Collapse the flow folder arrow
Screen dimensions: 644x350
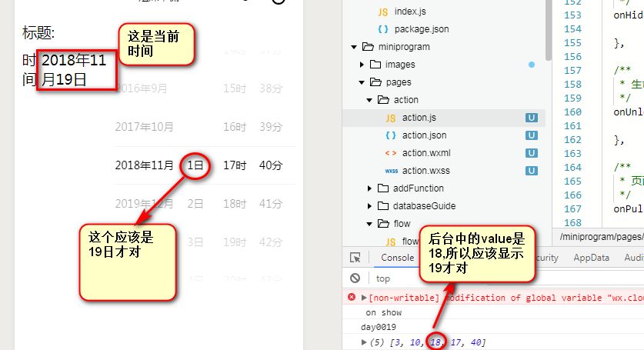[369, 224]
